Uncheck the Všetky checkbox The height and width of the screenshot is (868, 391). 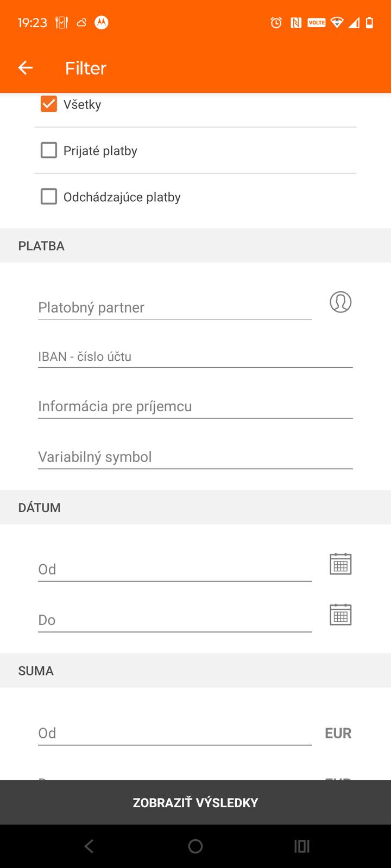point(49,104)
